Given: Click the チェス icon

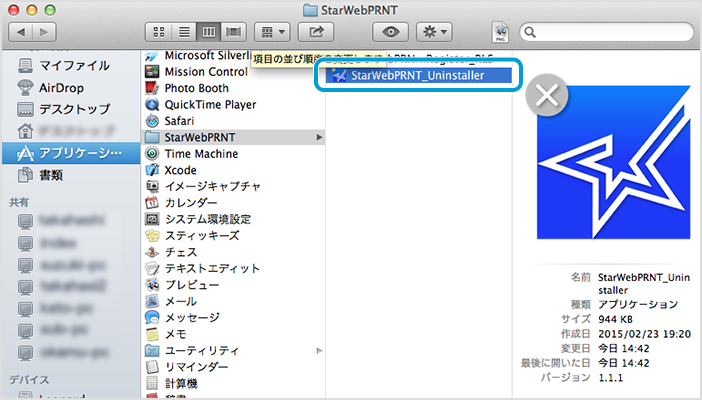Looking at the screenshot, I should tap(152, 252).
